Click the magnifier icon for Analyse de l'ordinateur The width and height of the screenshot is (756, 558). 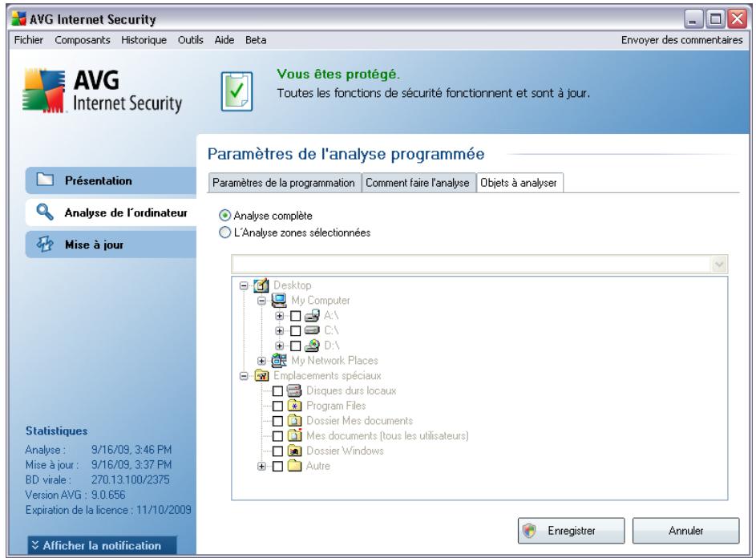[45, 212]
